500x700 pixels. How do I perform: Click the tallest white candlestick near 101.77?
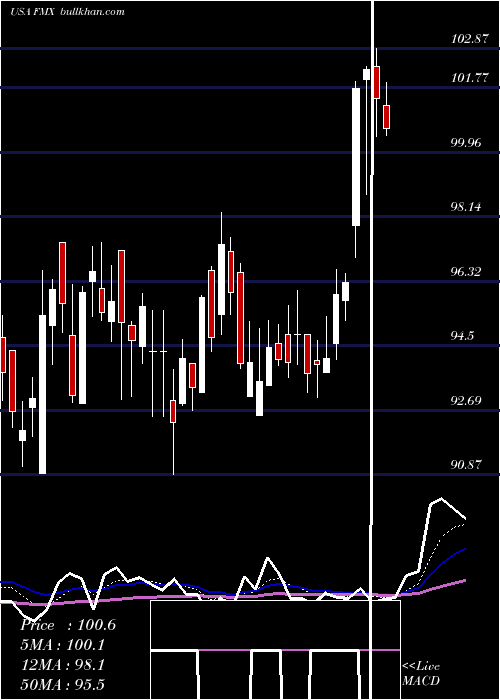tap(356, 157)
